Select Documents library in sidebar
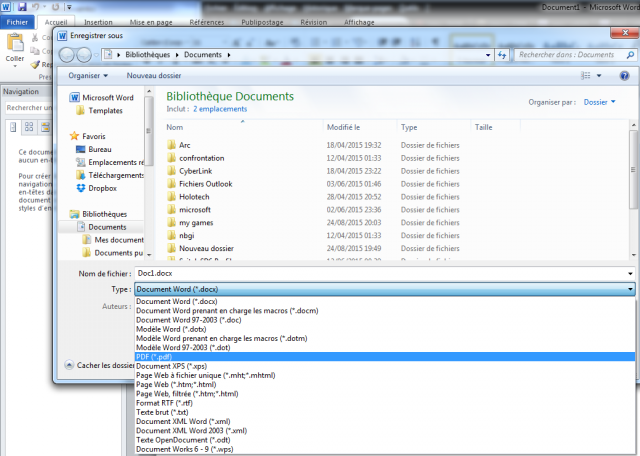 point(102,227)
